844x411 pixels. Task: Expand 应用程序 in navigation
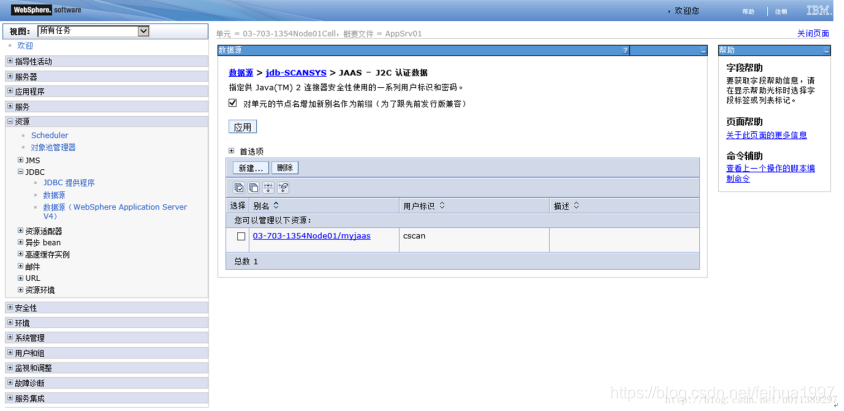(10, 91)
